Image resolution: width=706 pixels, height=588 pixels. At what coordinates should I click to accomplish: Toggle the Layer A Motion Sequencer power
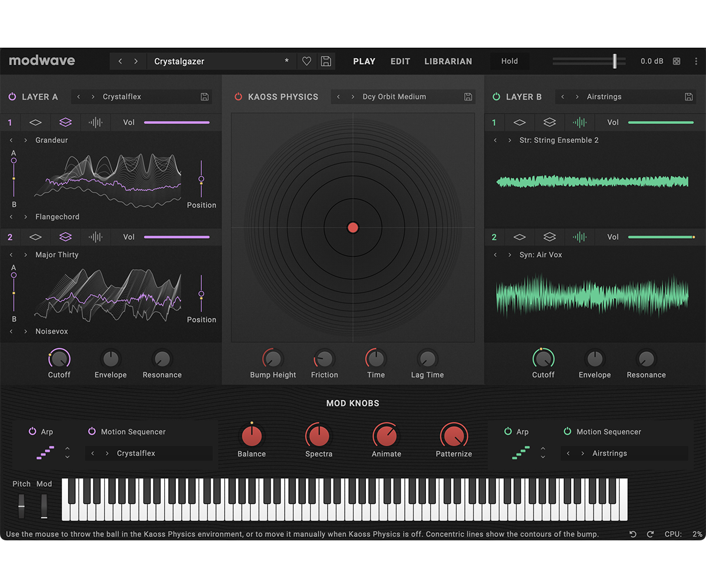(x=92, y=432)
